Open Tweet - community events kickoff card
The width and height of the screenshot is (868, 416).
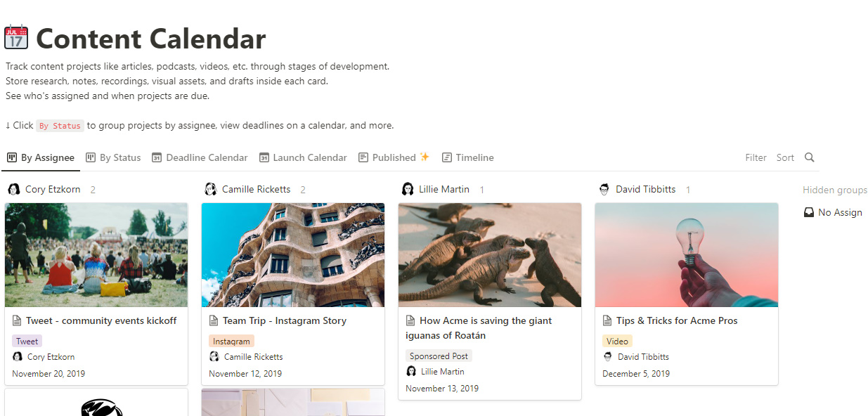pos(96,294)
